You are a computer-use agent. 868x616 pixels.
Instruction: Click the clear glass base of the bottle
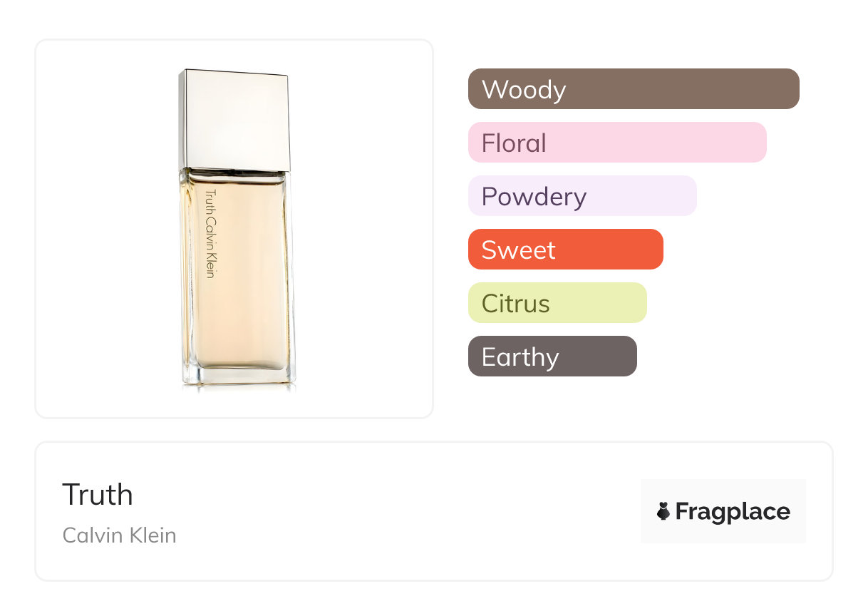coord(237,375)
